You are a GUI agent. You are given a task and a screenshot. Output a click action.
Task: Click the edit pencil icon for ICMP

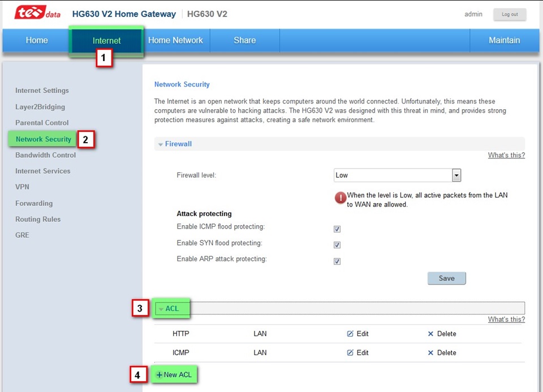pos(350,352)
